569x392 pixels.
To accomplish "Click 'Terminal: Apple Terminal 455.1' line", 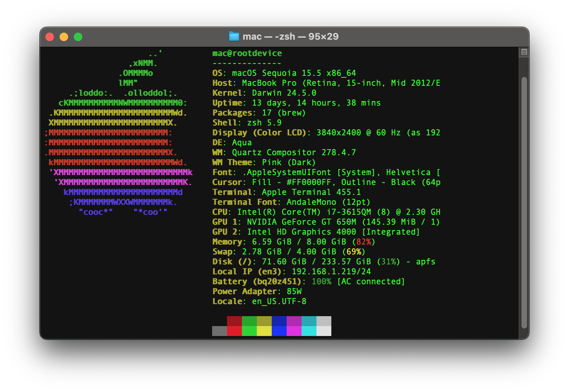I will pyautogui.click(x=287, y=192).
